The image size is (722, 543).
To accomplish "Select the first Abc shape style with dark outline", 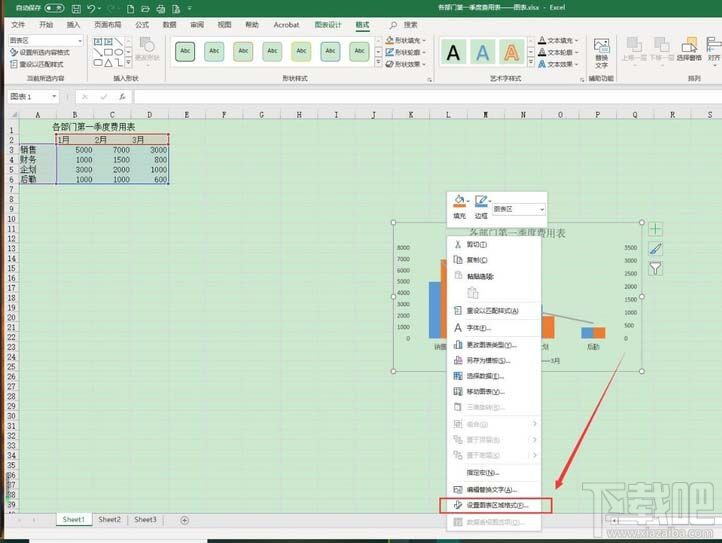I will coord(185,52).
